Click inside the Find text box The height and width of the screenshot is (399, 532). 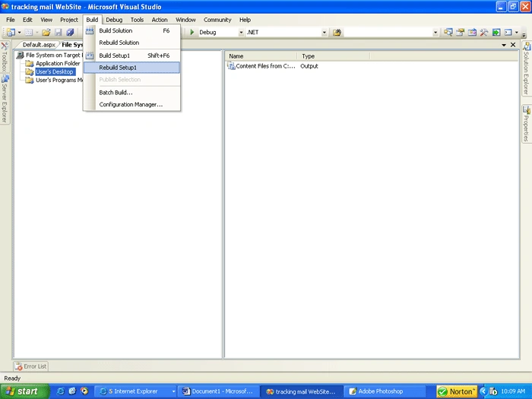(x=388, y=33)
